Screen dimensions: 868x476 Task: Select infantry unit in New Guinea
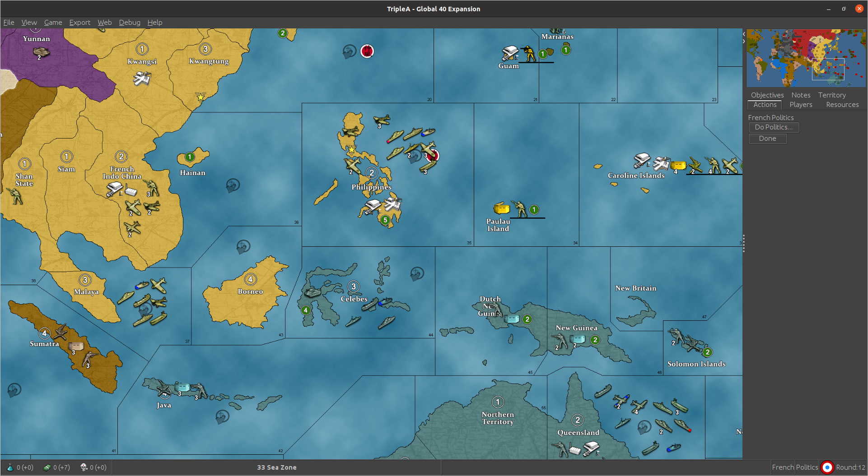tap(560, 342)
